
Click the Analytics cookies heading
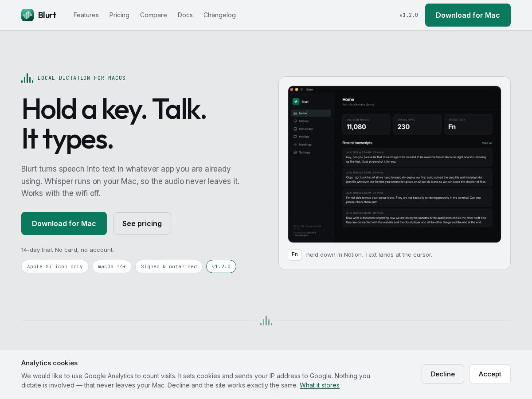(49, 363)
